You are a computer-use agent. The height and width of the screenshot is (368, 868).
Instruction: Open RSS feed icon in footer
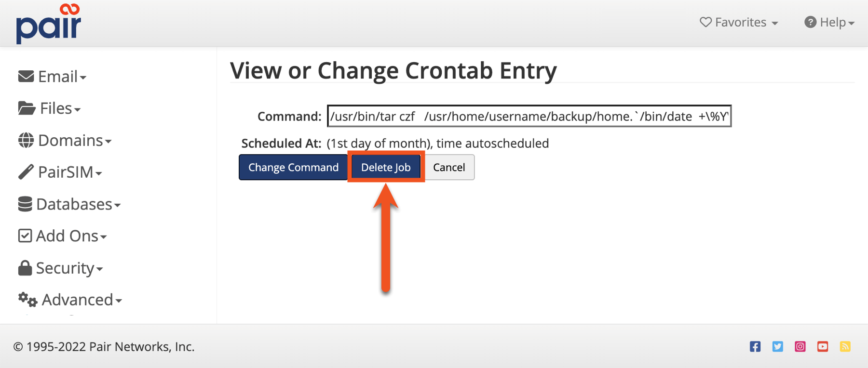point(845,346)
